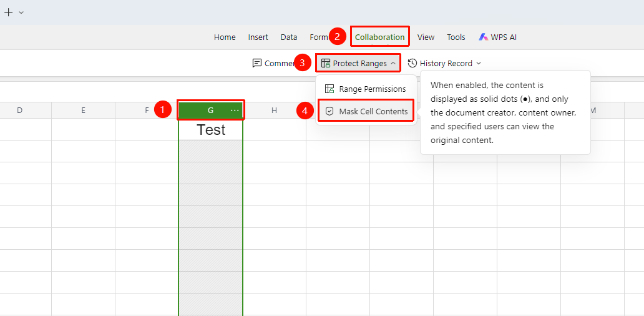Expand the History Record dropdown arrow

[478, 63]
